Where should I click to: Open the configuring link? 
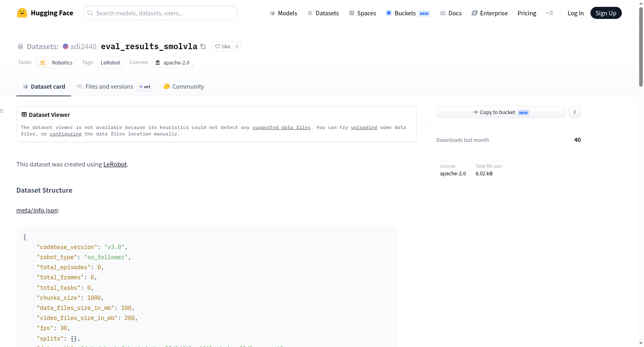(66, 134)
